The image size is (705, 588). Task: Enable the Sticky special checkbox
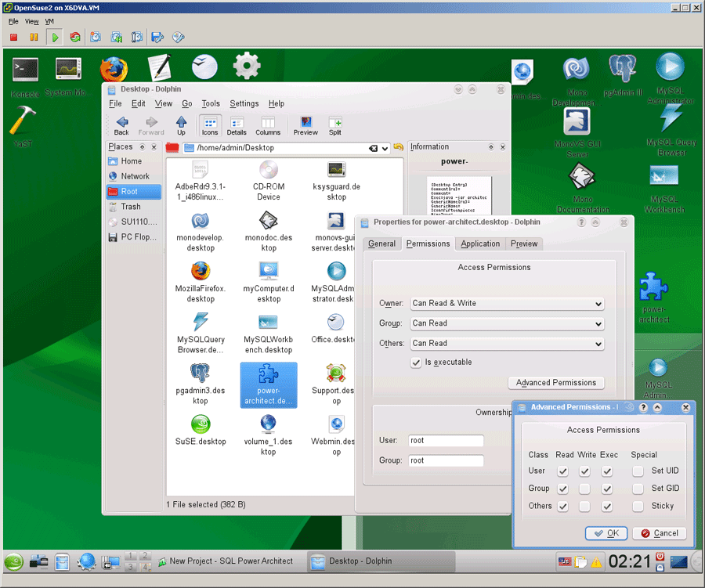point(638,507)
